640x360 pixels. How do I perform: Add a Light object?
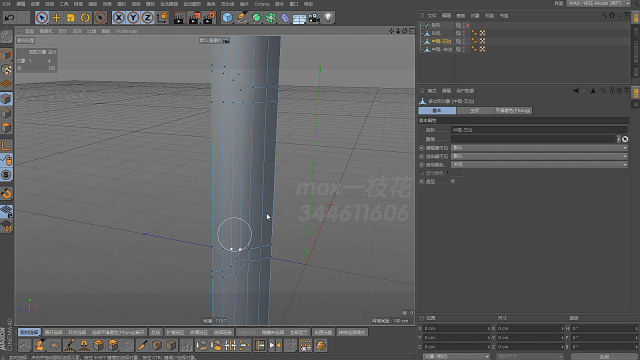(328, 18)
